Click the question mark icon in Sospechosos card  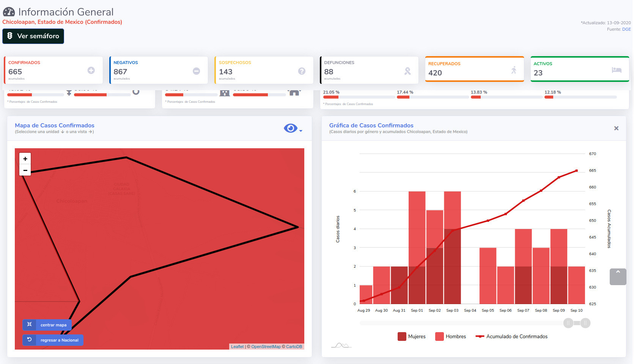302,71
